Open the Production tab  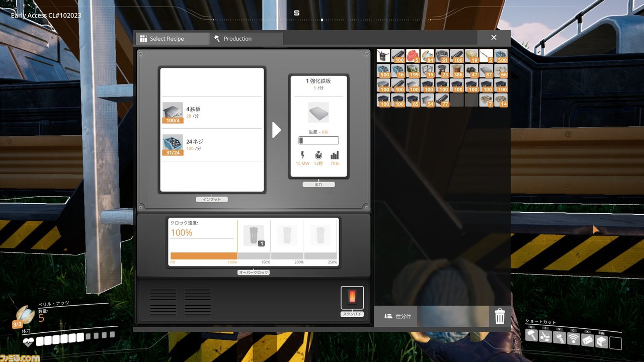[x=247, y=39]
